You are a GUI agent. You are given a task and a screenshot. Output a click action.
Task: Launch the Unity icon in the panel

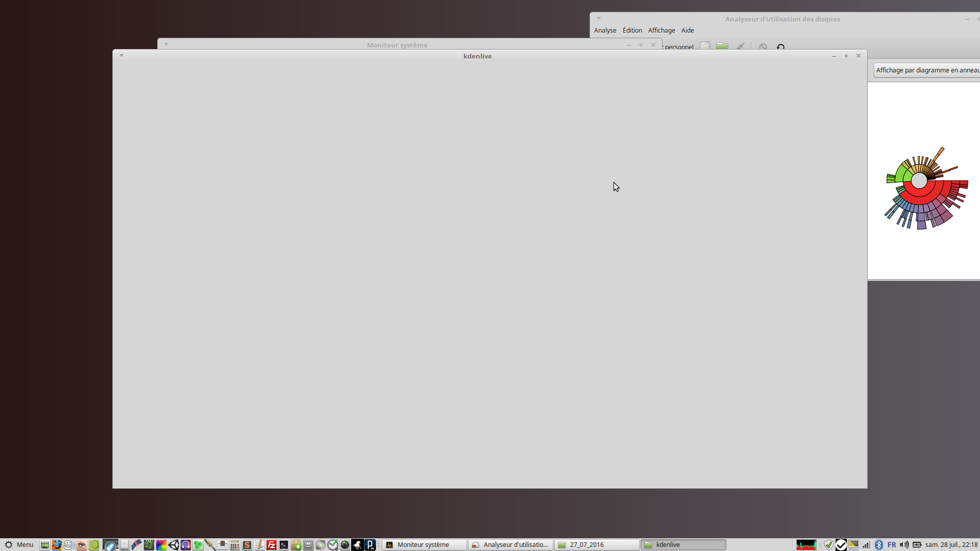pos(174,545)
